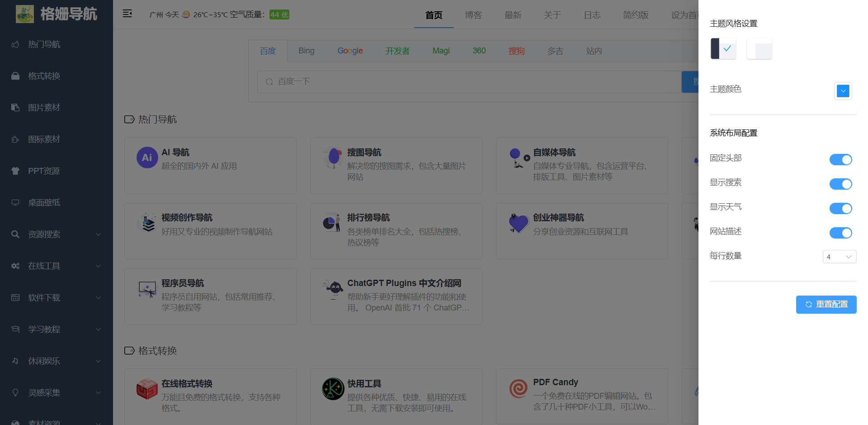Image resolution: width=868 pixels, height=425 pixels.
Task: Click the 自媒体导航 card icon
Action: coord(519,158)
